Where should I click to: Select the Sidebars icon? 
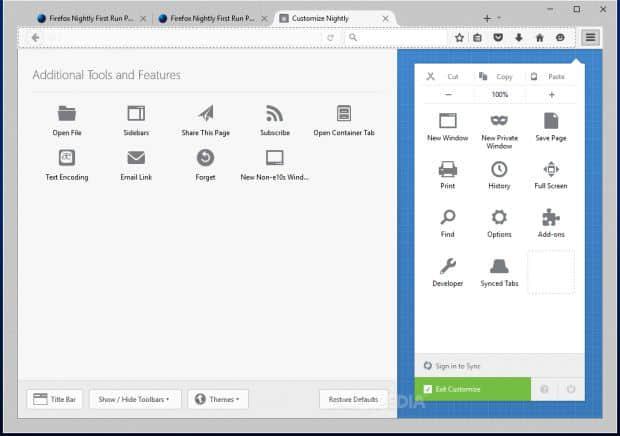pos(136,113)
